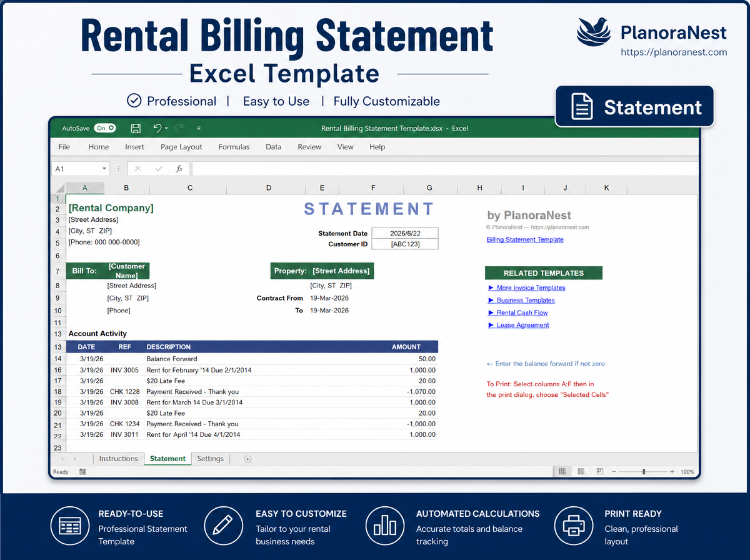750x560 pixels.
Task: Click the Redo arrow icon
Action: [x=179, y=128]
